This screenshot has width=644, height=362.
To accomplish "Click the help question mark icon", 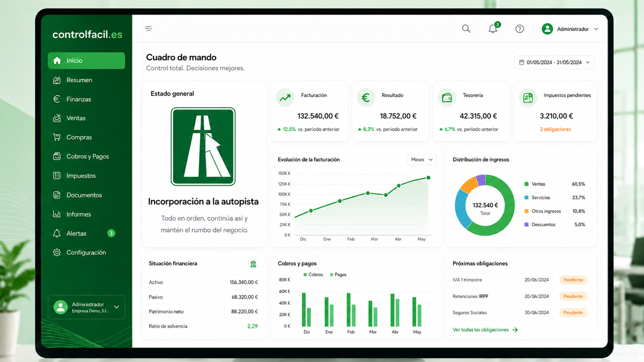I will point(519,29).
